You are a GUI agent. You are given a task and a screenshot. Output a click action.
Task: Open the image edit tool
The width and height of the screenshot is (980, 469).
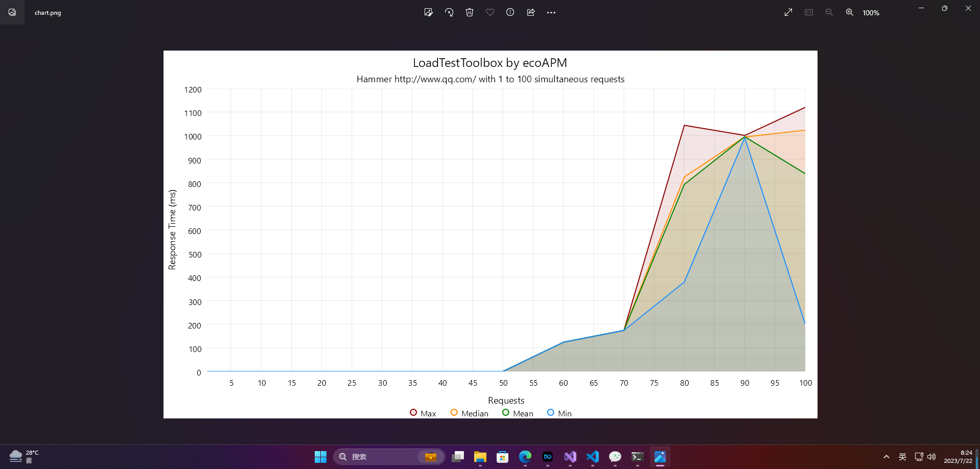[429, 12]
